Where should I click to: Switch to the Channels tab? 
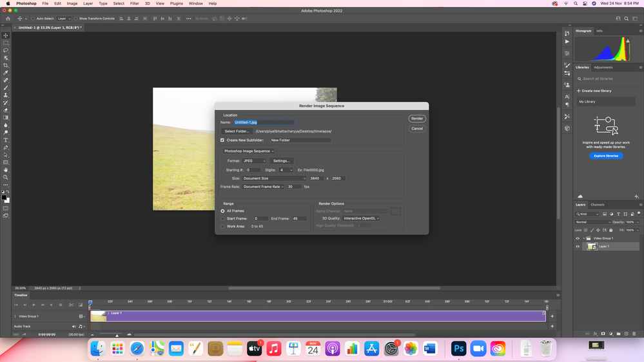pyautogui.click(x=598, y=205)
